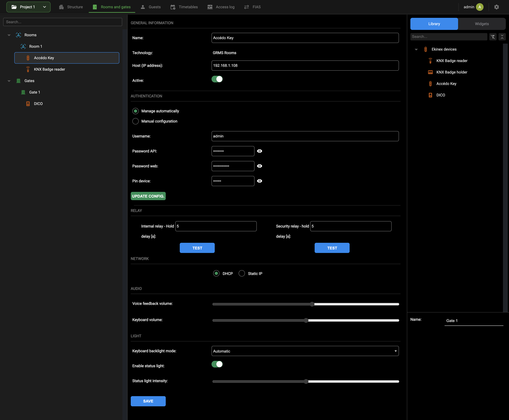Click the Room 1 icon in tree
Screen dimensions: 509x420
click(23, 46)
